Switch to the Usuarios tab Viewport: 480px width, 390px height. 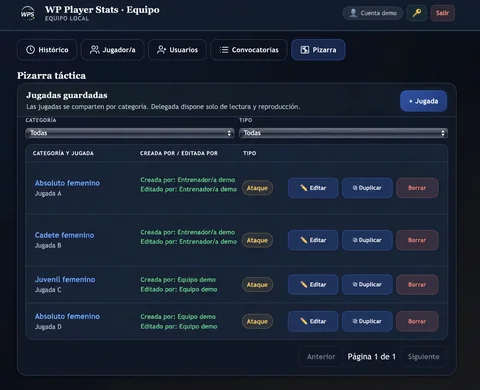pos(177,50)
